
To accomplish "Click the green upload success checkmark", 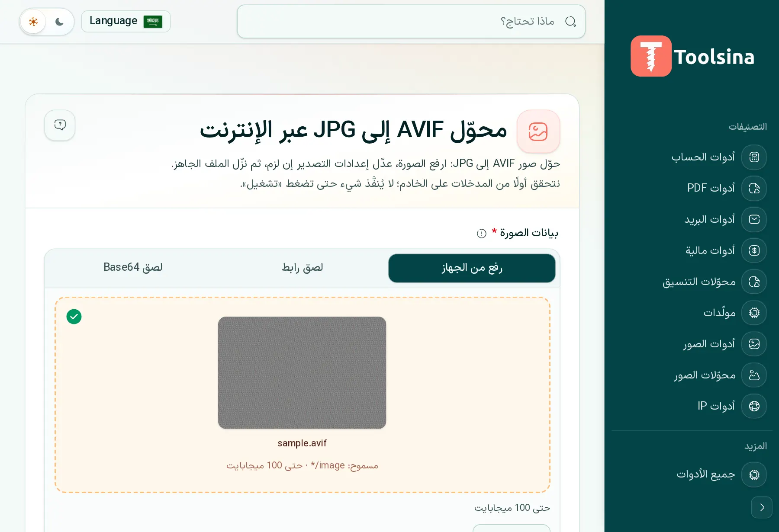I will click(74, 317).
